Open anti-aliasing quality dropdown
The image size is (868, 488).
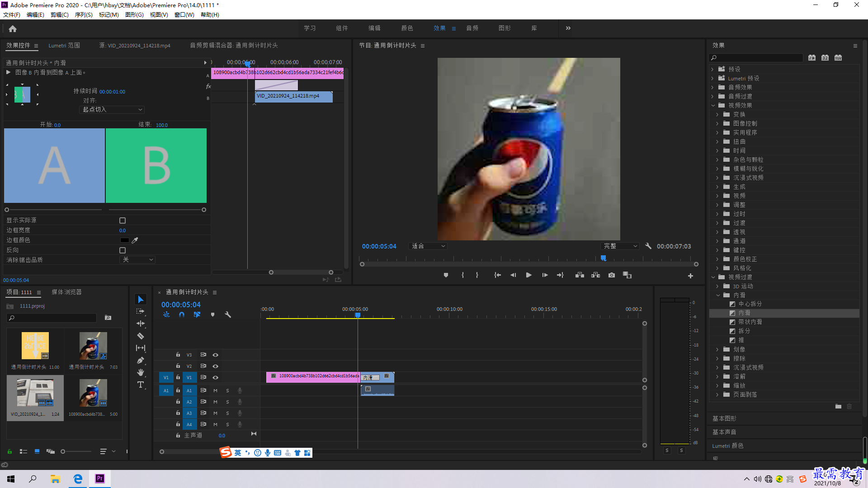(137, 260)
